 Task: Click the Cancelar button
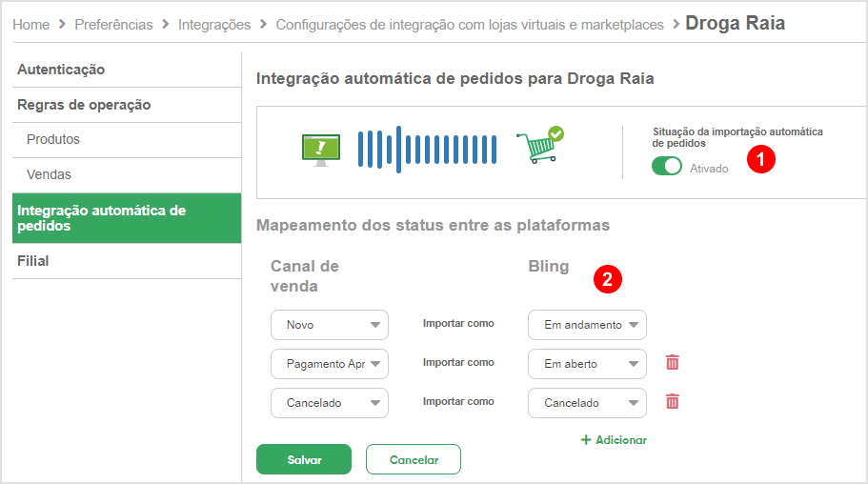tap(413, 459)
